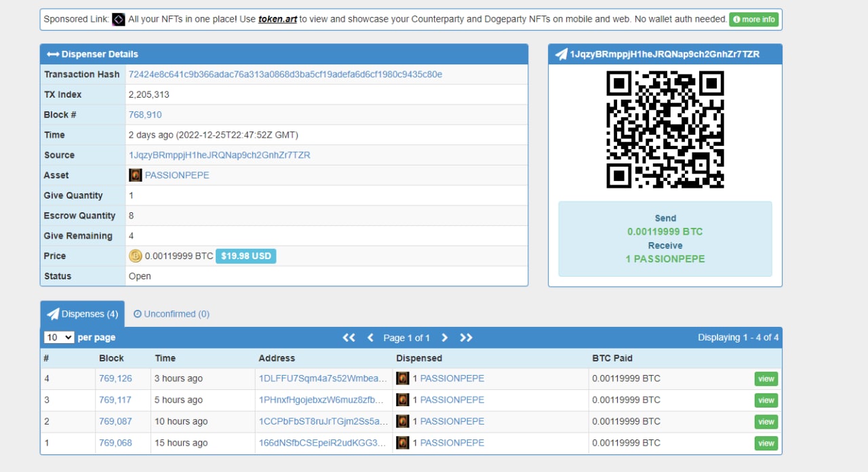Click view button for dispense 1
This screenshot has height=472, width=868.
[x=766, y=444]
